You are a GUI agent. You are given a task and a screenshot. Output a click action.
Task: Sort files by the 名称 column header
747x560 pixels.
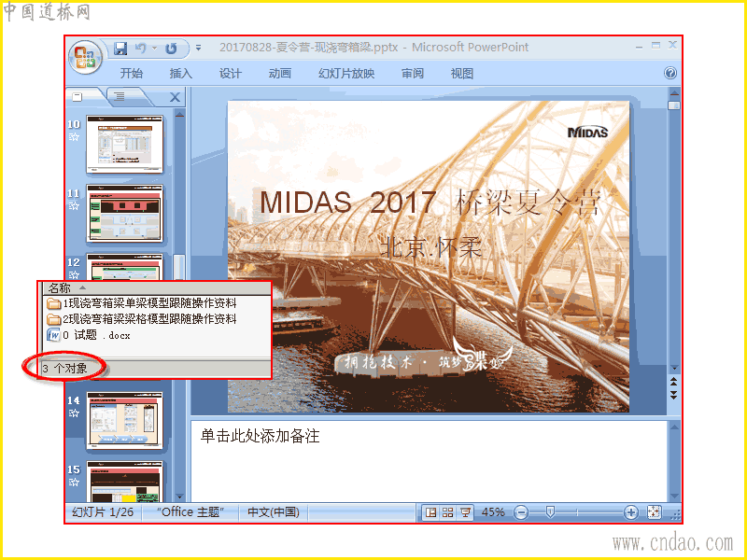pos(60,288)
